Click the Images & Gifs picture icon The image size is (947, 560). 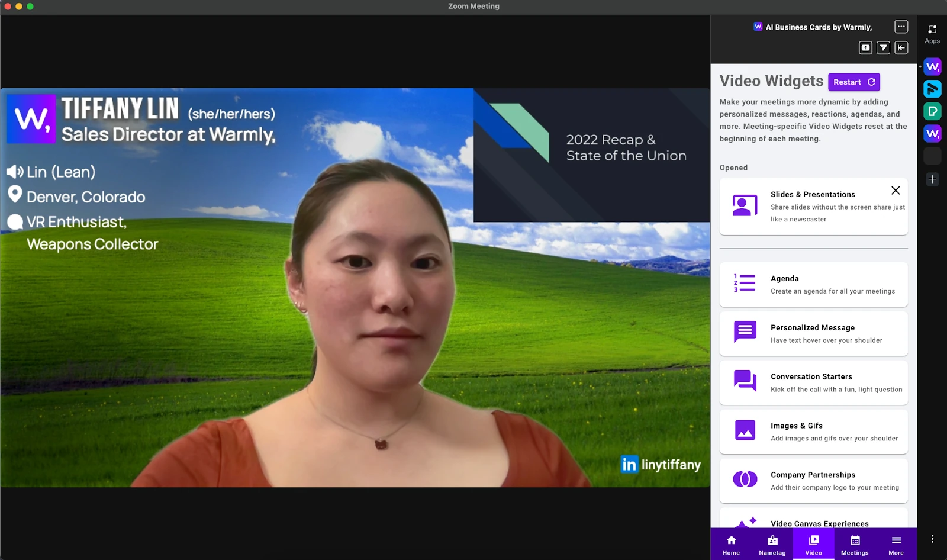(745, 430)
